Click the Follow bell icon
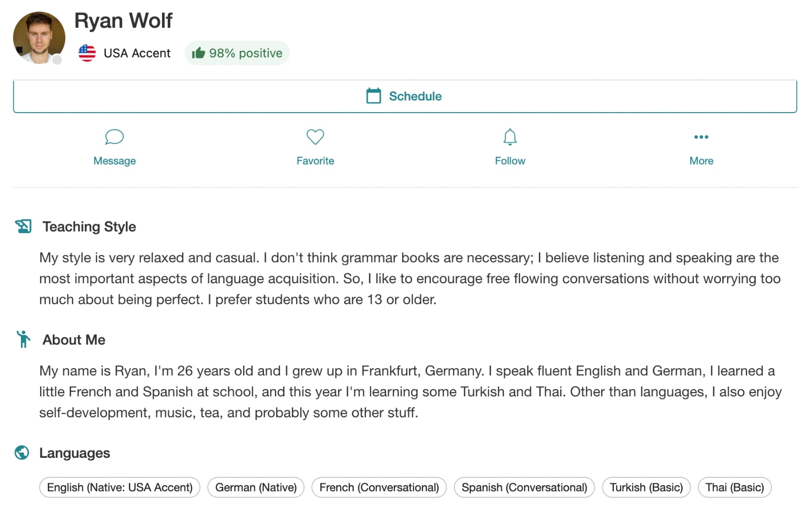 (x=510, y=137)
